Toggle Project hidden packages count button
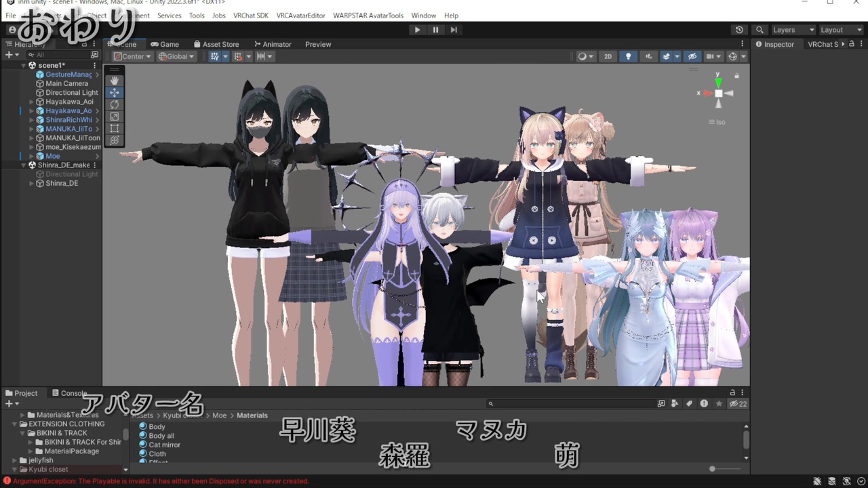 [737, 404]
